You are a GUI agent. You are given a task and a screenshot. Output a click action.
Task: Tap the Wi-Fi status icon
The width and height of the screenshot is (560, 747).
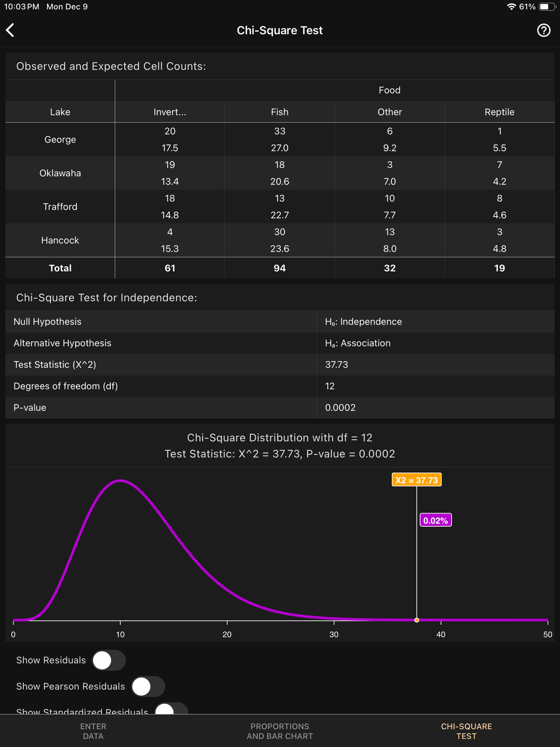click(x=511, y=7)
